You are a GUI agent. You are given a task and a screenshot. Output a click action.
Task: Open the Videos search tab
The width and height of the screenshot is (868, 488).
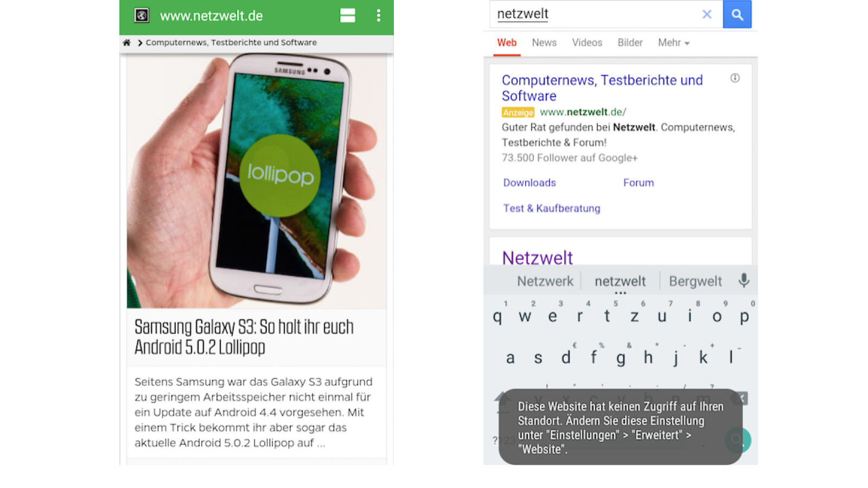(x=587, y=42)
